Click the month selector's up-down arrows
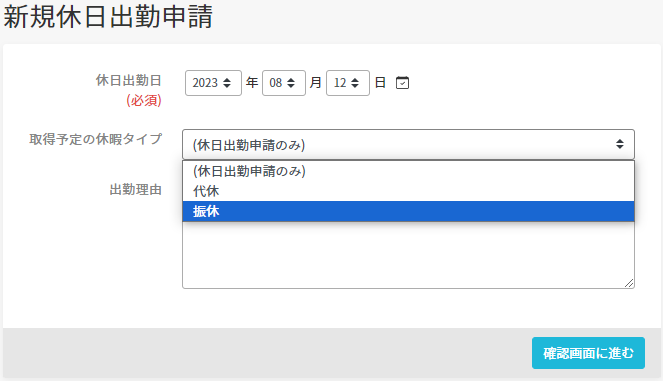This screenshot has height=381, width=663. pyautogui.click(x=291, y=83)
